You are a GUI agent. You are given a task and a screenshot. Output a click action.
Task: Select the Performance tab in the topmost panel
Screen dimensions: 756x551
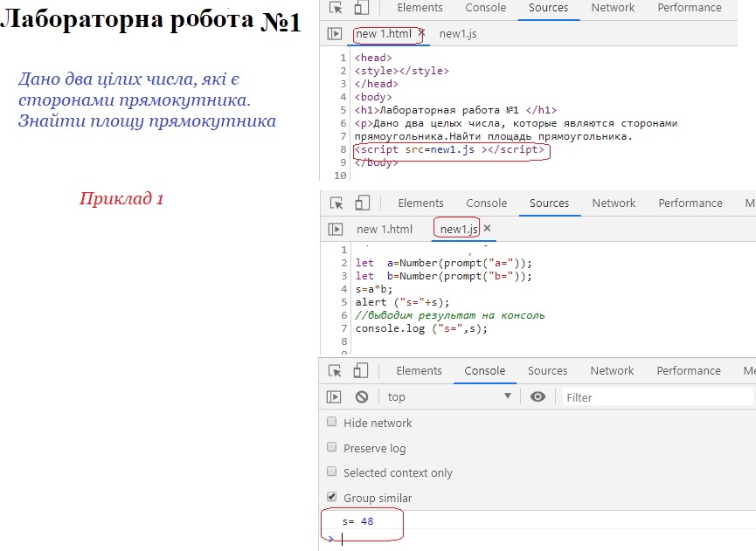click(690, 8)
